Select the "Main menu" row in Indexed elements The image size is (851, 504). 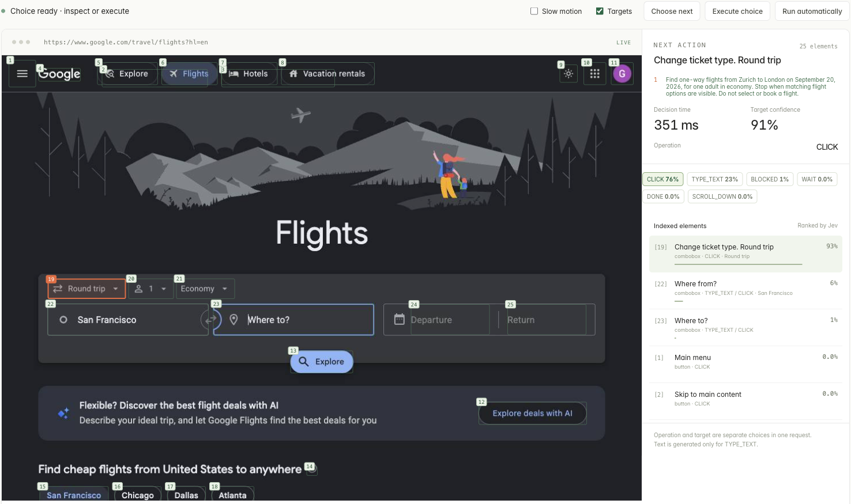coord(745,365)
